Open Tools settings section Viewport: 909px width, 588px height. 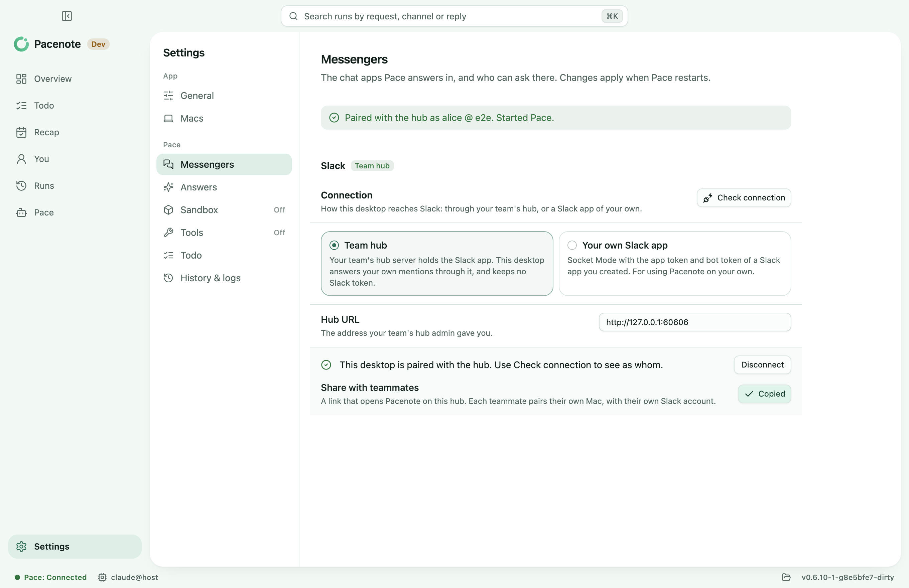(x=224, y=233)
